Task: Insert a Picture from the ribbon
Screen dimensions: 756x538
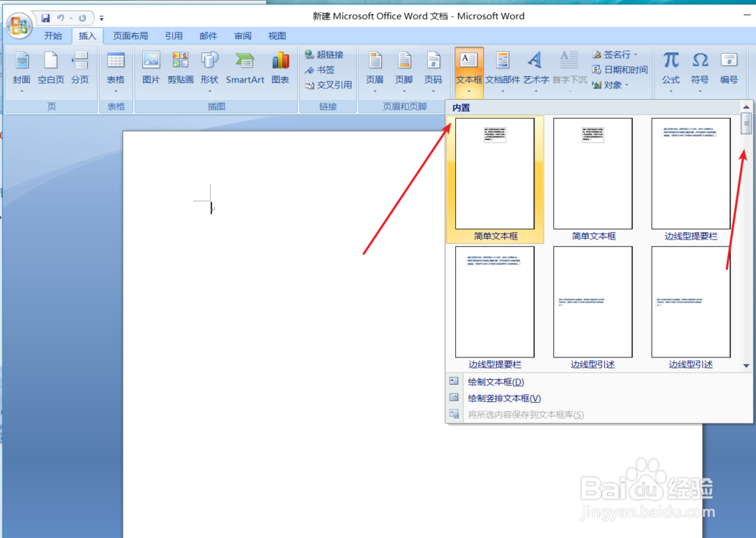Action: (150, 68)
